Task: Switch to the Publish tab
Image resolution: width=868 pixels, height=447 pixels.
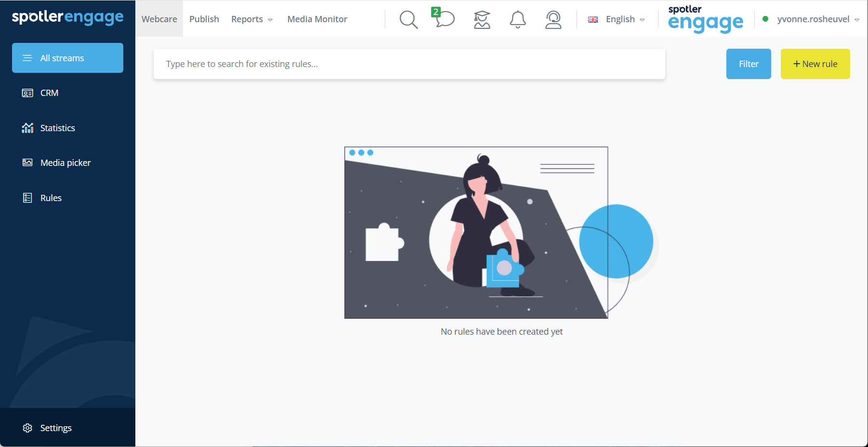Action: 204,19
